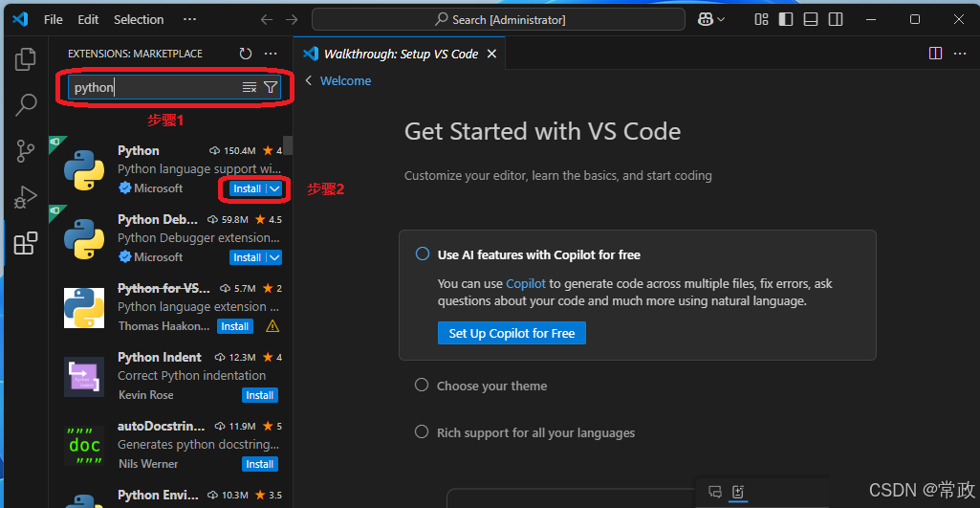Expand the Copilot dropdown chevron
The height and width of the screenshot is (508, 980).
coord(721,19)
